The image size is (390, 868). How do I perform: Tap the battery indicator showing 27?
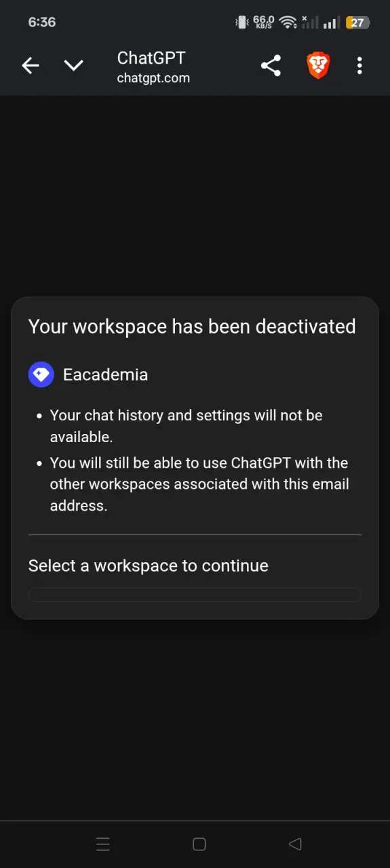[x=357, y=22]
